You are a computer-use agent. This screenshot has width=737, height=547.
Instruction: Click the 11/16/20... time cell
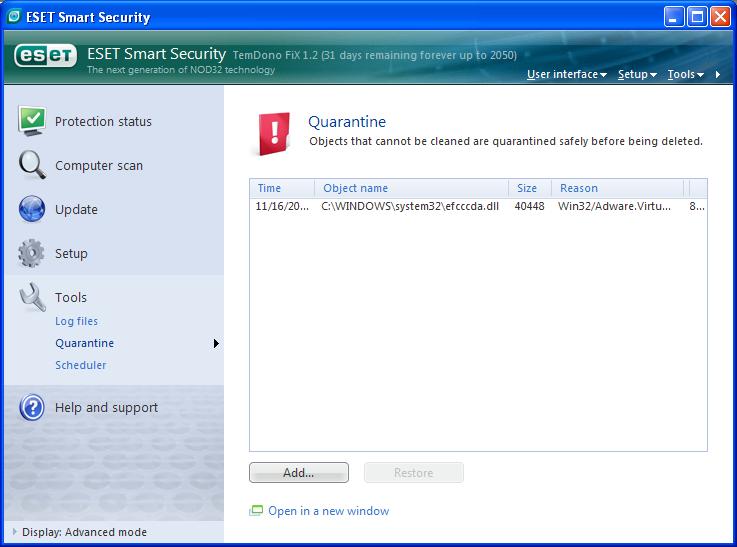282,206
